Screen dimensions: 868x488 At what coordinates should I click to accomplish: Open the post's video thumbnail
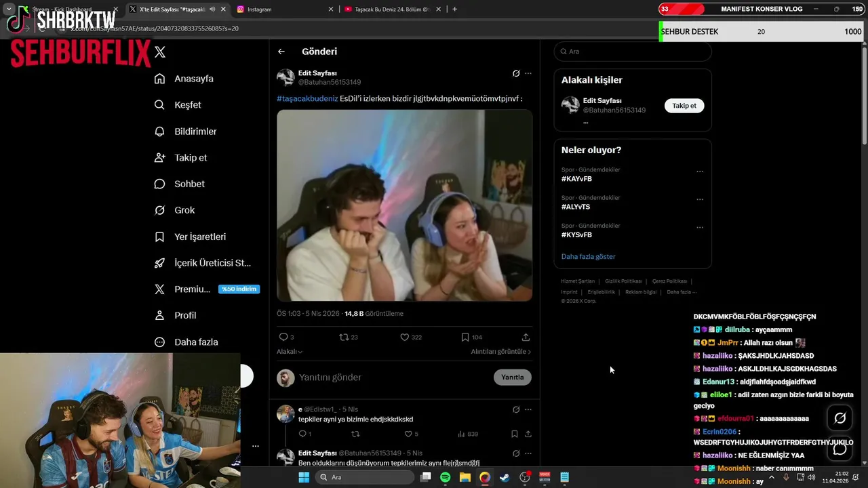coord(404,205)
